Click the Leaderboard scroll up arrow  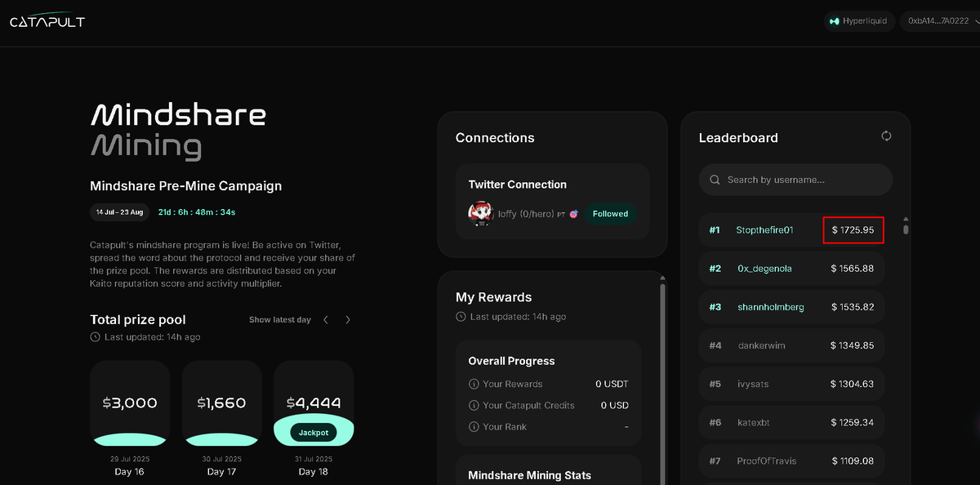click(x=906, y=219)
